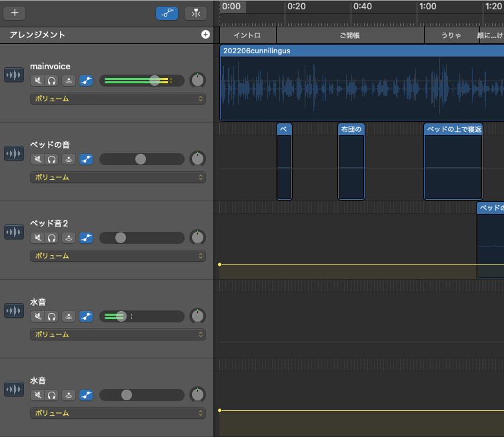Click lower 水音 volume automation start point

click(219, 410)
